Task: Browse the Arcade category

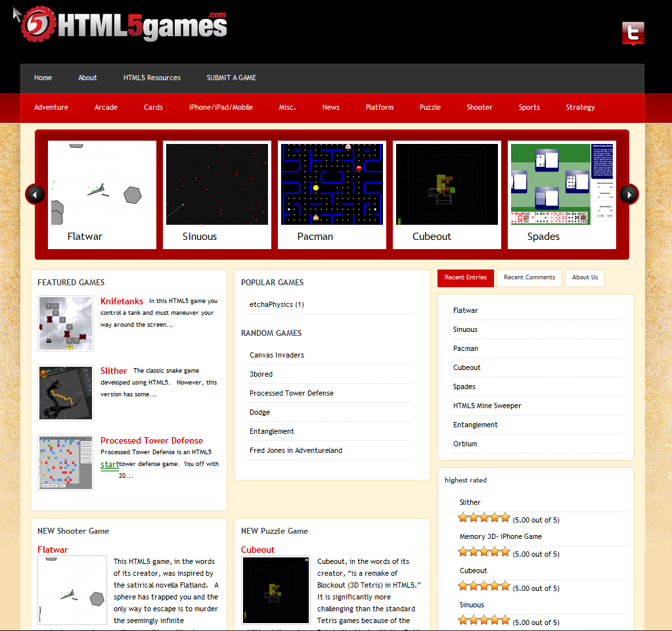Action: [106, 107]
